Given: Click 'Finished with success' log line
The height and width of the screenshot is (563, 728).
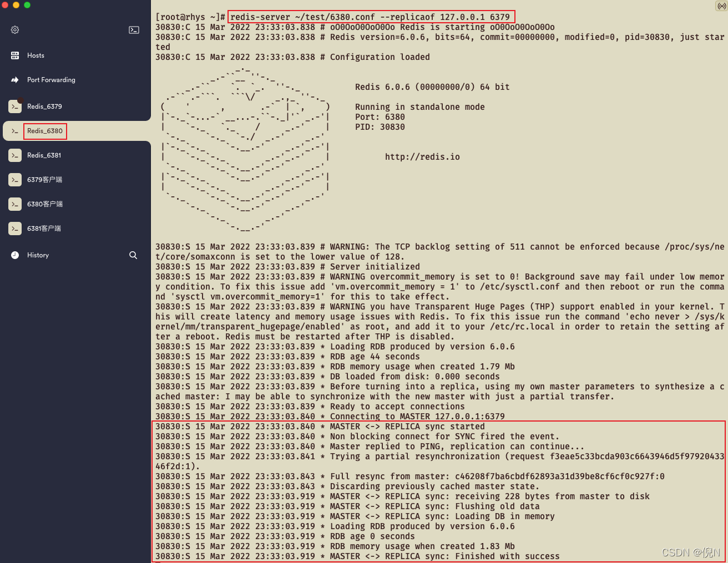Looking at the screenshot, I should [357, 556].
